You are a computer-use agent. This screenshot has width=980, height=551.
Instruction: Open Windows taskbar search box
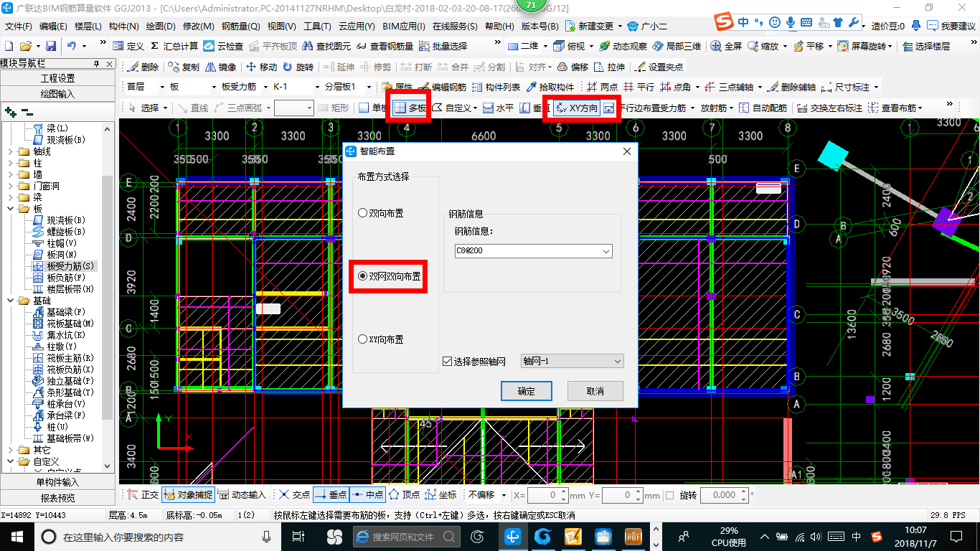point(157,537)
